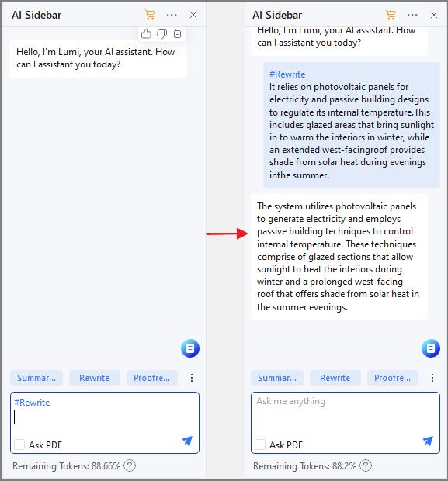Click send arrow in right Ask me anything box
The width and height of the screenshot is (448, 481).
[x=428, y=441]
